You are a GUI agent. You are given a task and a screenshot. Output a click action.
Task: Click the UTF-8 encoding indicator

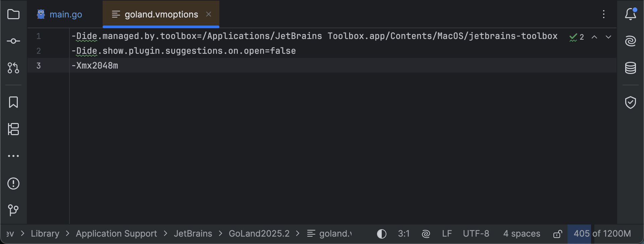pyautogui.click(x=476, y=233)
